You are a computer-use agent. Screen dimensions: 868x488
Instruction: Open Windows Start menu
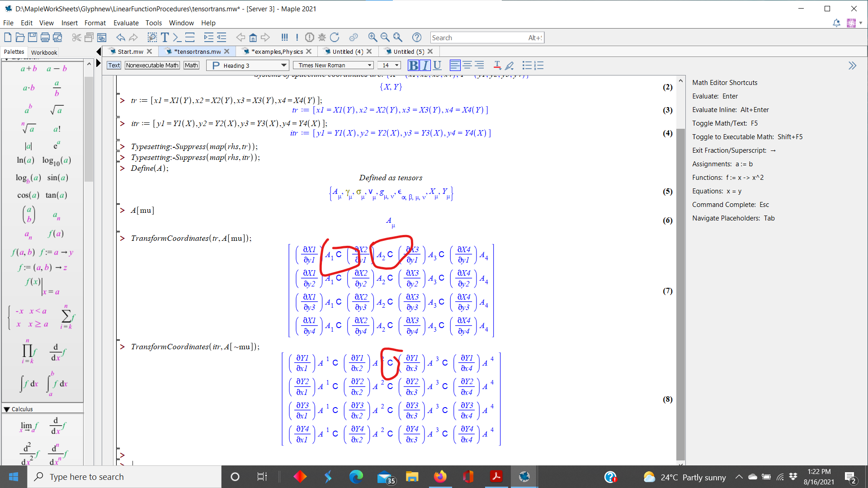[13, 477]
